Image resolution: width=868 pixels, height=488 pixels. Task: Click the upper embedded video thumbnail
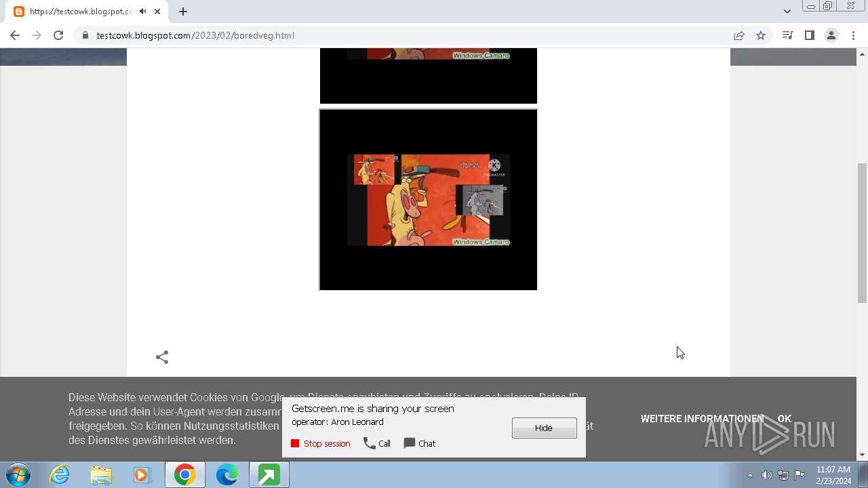pyautogui.click(x=429, y=75)
